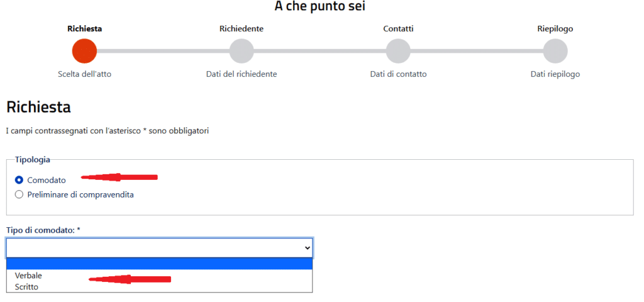Click the 'Dati di contatto' caption

398,74
